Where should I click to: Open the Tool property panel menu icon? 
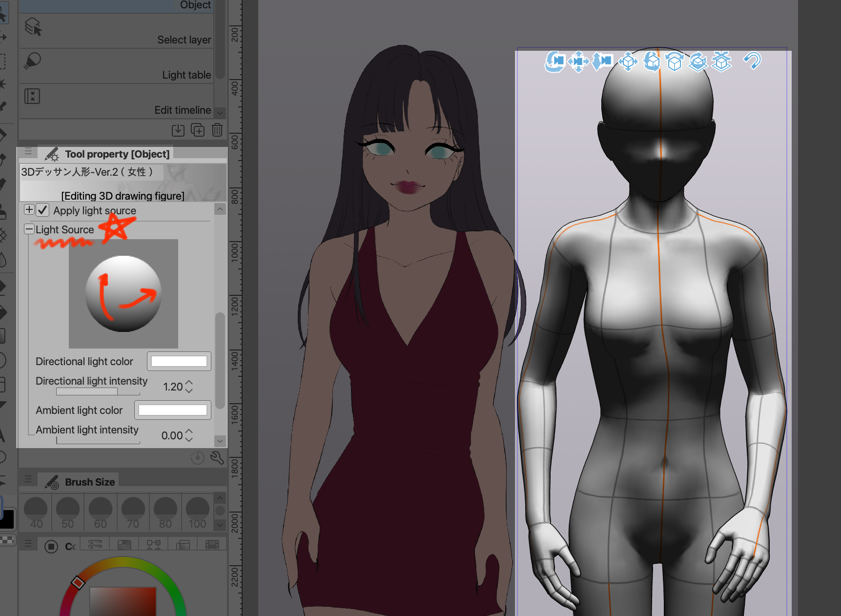click(28, 152)
